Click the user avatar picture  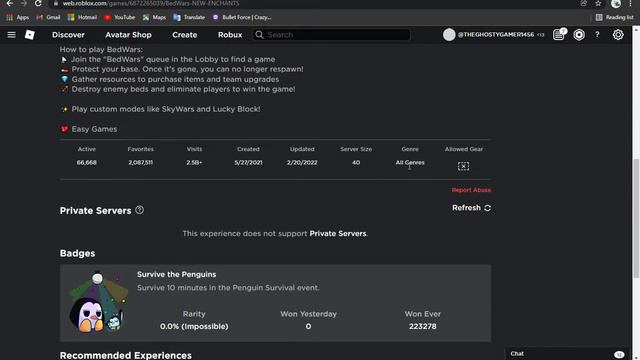tap(449, 35)
